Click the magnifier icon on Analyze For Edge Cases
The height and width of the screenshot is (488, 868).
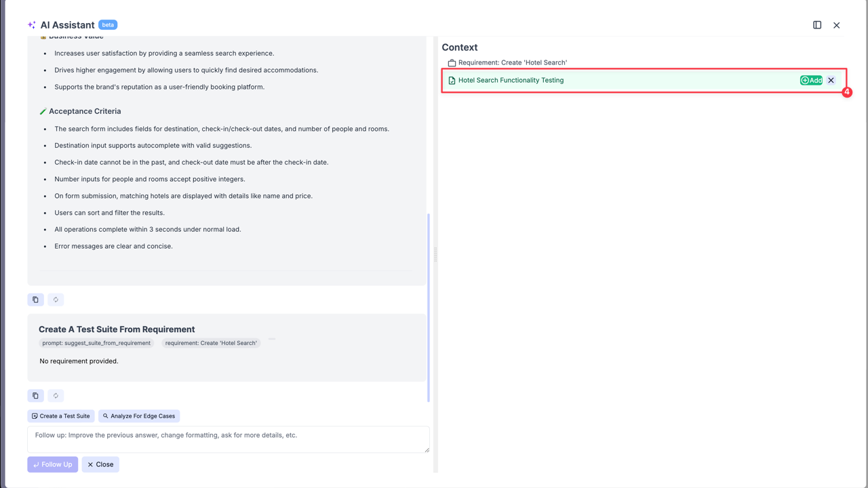(x=105, y=415)
